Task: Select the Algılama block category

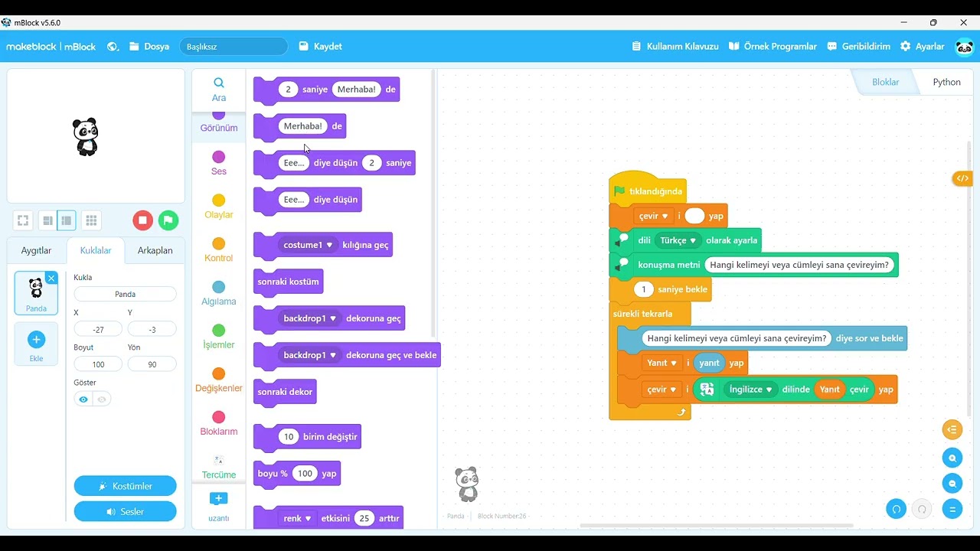Action: [x=219, y=294]
